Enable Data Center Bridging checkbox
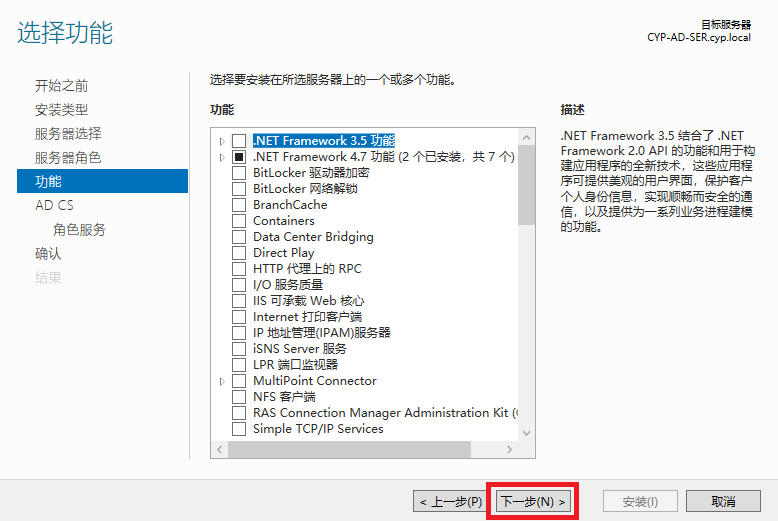Image resolution: width=778 pixels, height=521 pixels. click(239, 237)
